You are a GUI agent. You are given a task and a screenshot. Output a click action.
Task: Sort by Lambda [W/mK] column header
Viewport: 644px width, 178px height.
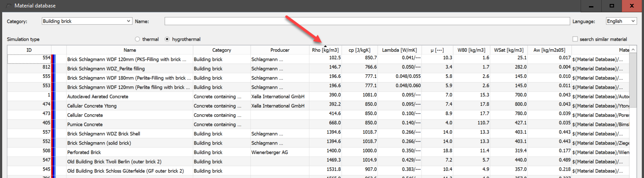coord(400,50)
